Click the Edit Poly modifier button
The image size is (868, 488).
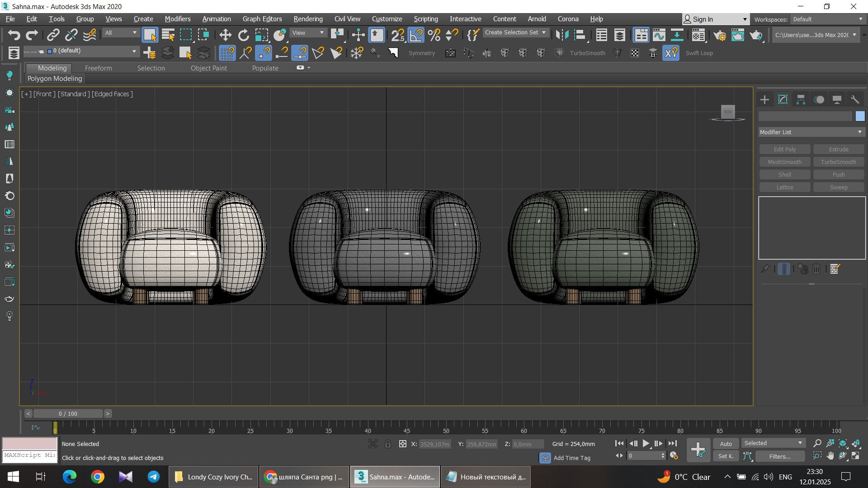(784, 149)
